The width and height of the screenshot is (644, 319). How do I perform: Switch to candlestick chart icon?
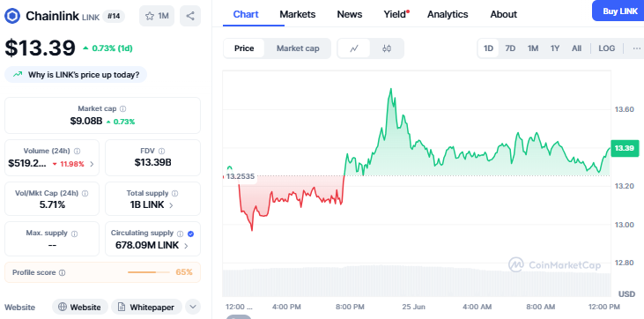point(387,48)
